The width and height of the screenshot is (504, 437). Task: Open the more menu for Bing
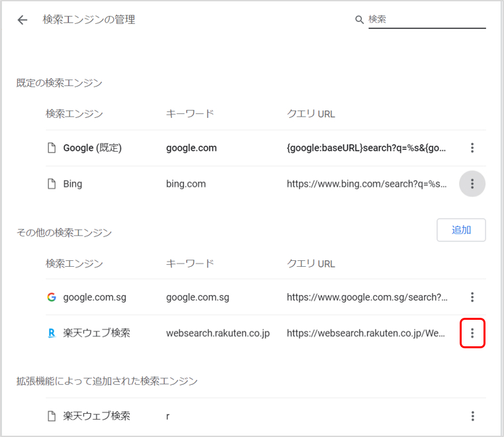pyautogui.click(x=472, y=184)
